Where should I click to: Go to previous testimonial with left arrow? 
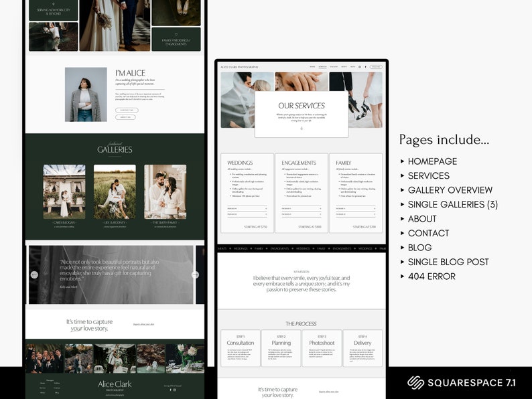(x=34, y=274)
